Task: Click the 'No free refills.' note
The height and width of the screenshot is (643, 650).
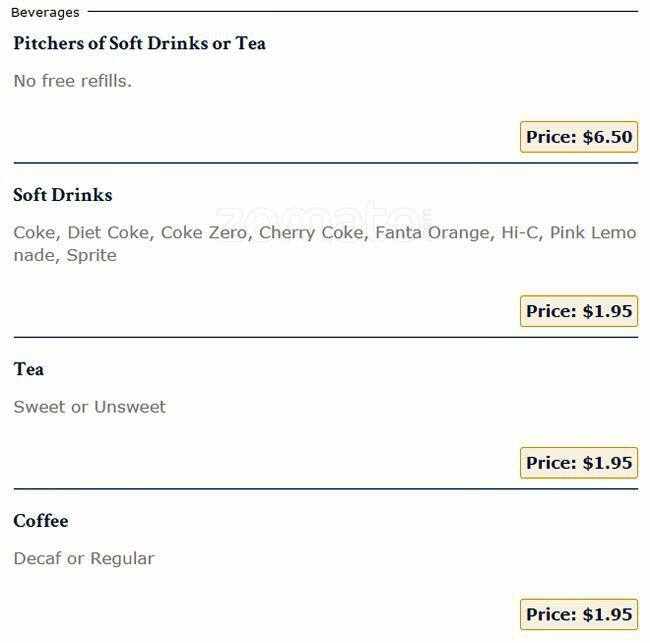Action: tap(72, 81)
